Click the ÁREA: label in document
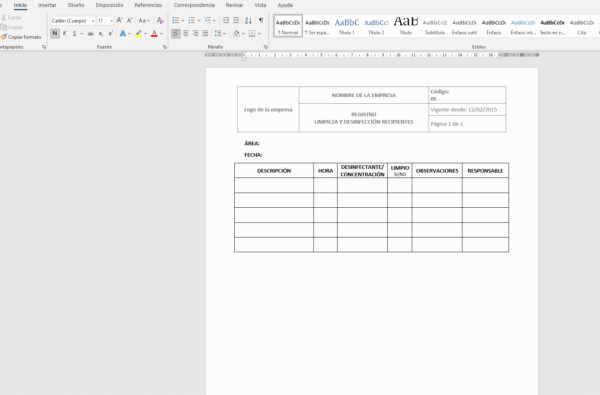The height and width of the screenshot is (395, 600). tap(252, 143)
